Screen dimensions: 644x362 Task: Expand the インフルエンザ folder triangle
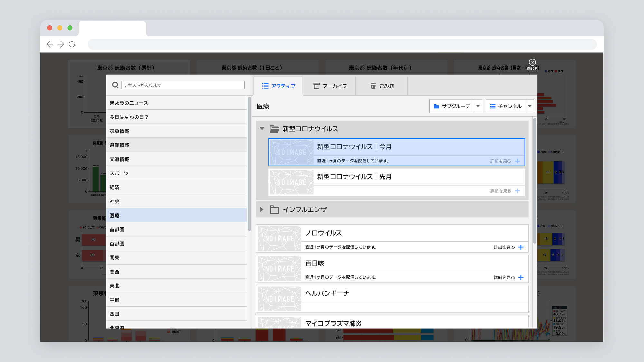[x=262, y=209]
